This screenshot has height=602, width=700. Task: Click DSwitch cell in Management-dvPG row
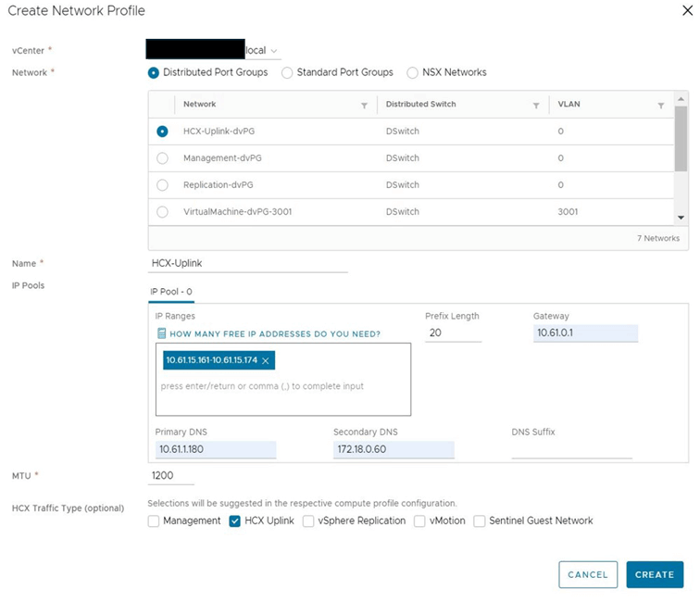(x=403, y=158)
